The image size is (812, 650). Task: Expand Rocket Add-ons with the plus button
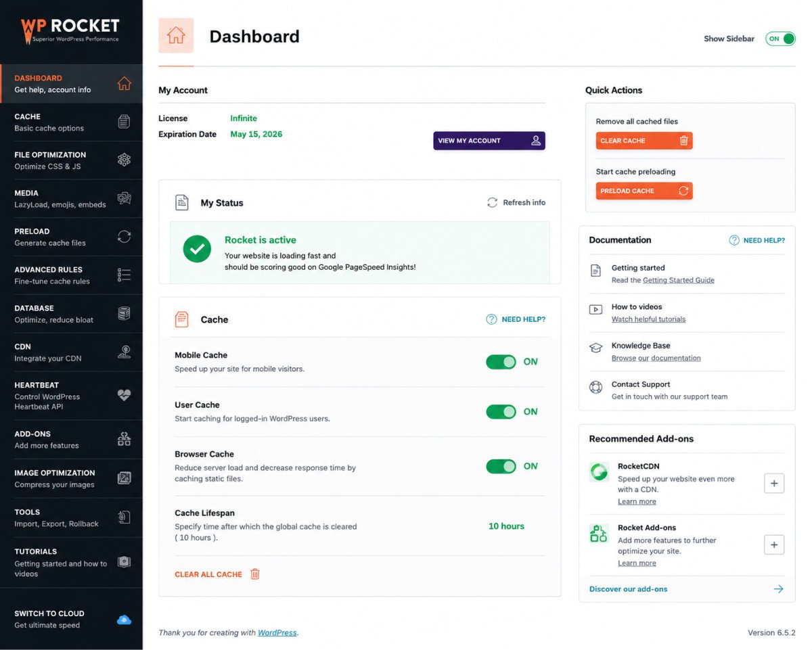[774, 544]
